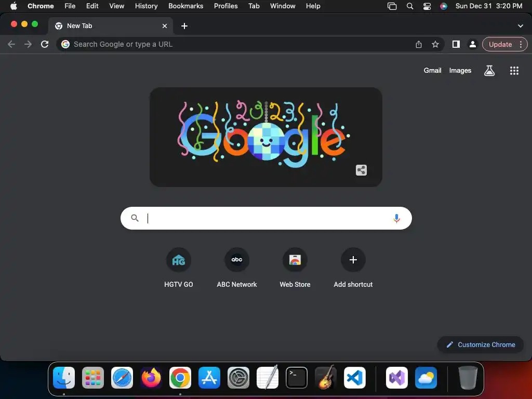The image size is (532, 399).
Task: Reload the current page
Action: pos(45,44)
